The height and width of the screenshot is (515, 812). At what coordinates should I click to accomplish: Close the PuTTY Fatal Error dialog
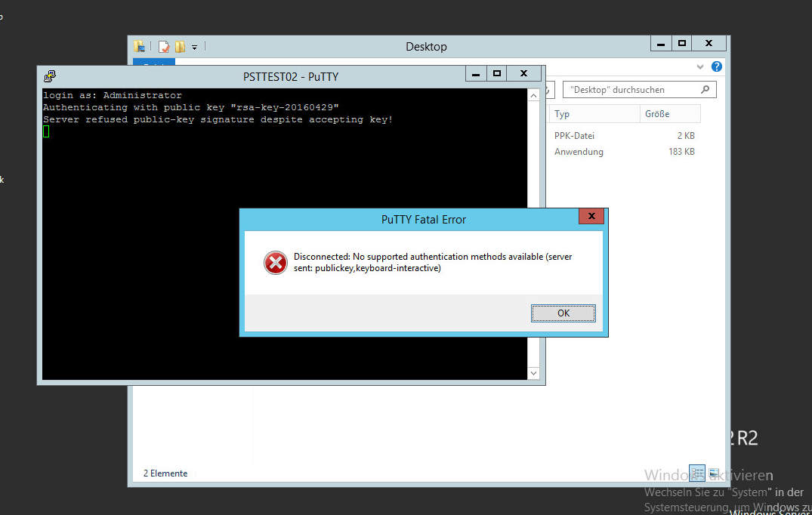click(591, 217)
